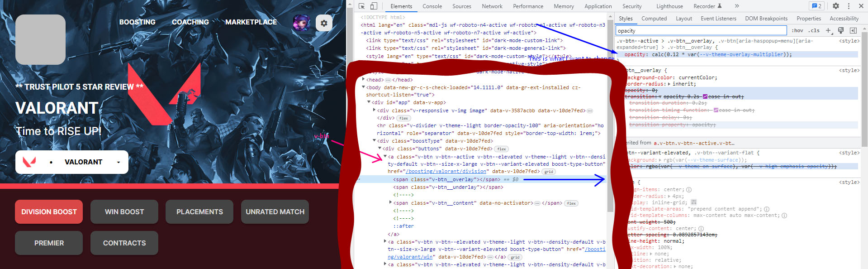Image resolution: width=868 pixels, height=269 pixels.
Task: Open the Recorder tab
Action: 707,6
